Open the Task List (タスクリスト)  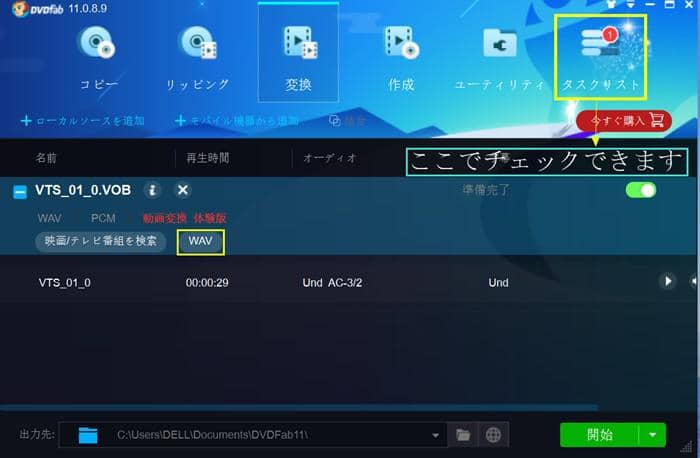click(x=600, y=57)
